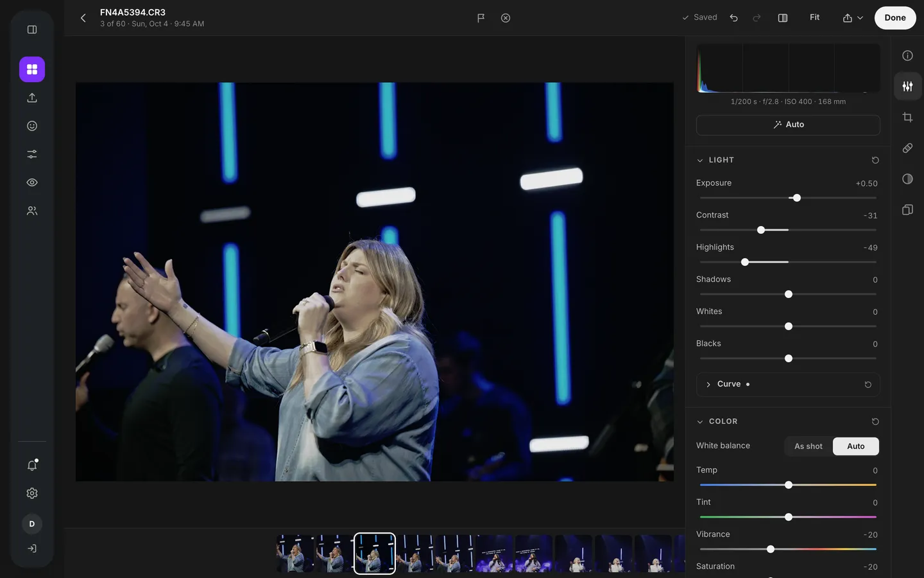Select the first filmstrip thumbnail
This screenshot has width=924, height=578.
(295, 554)
